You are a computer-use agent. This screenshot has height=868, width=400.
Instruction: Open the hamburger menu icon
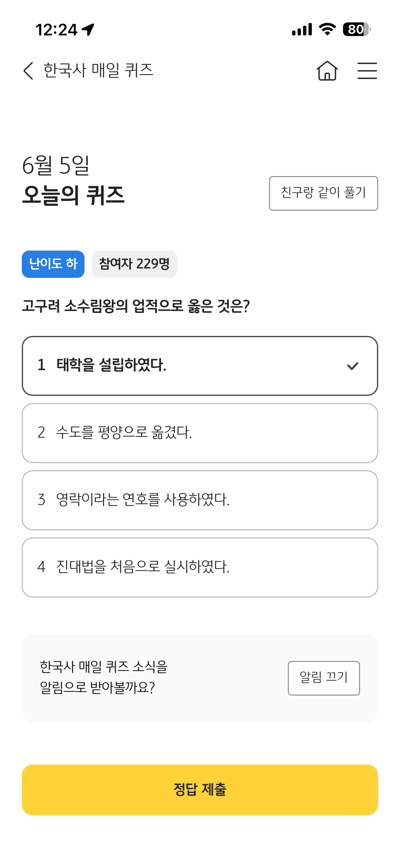tap(367, 71)
